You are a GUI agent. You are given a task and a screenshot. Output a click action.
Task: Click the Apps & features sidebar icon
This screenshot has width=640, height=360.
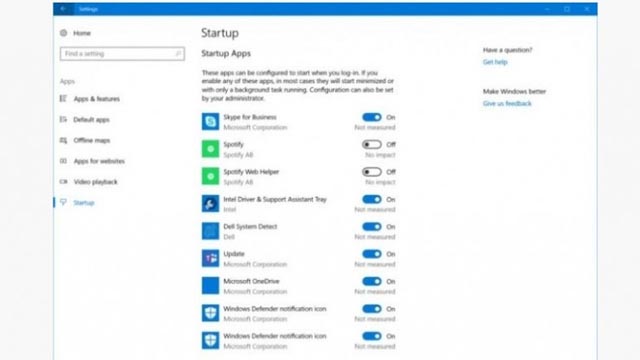pos(63,98)
